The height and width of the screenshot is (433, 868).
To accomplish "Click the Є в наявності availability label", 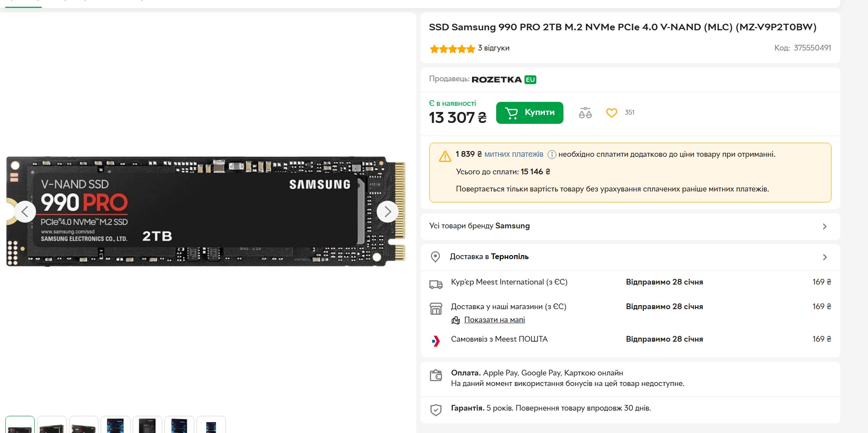I will pos(452,103).
